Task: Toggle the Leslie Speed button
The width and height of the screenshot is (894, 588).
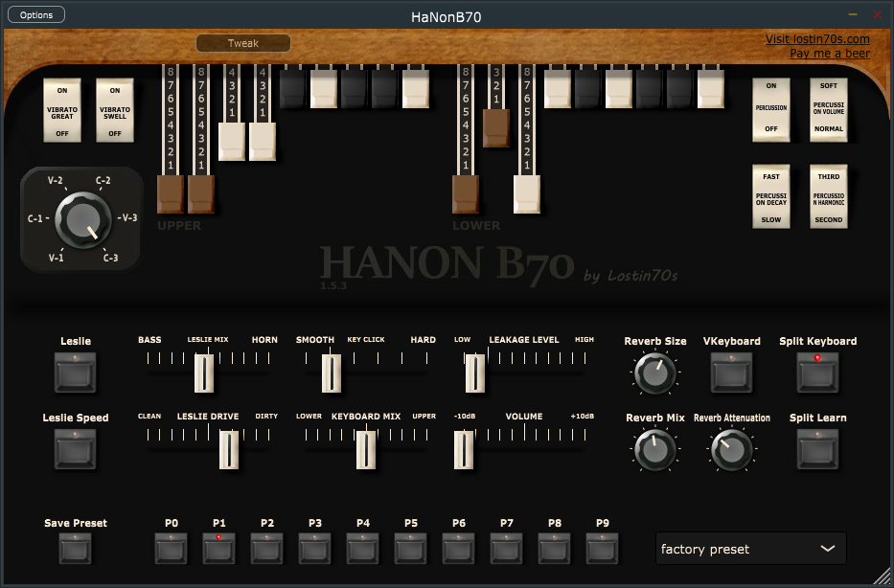Action: (x=76, y=449)
